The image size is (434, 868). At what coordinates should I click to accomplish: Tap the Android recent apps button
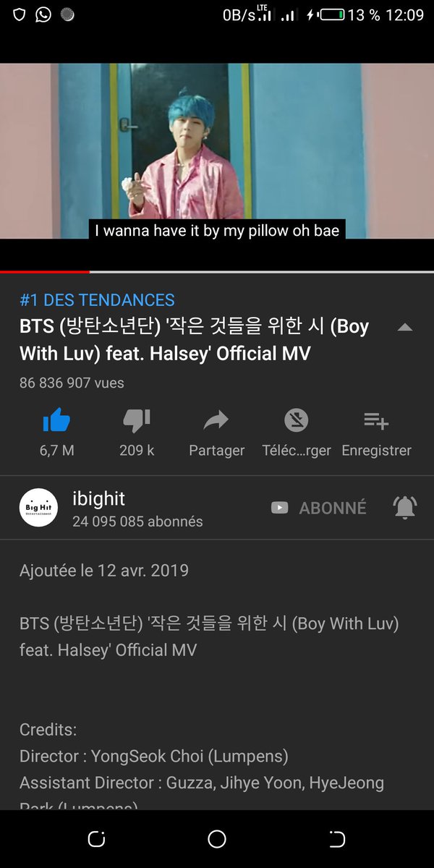click(x=96, y=839)
